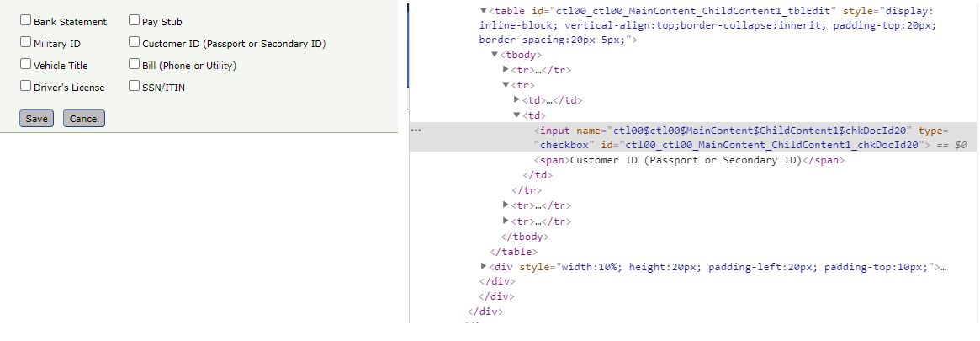Check the Bank Statement checkbox
The image size is (980, 341).
coord(25,20)
